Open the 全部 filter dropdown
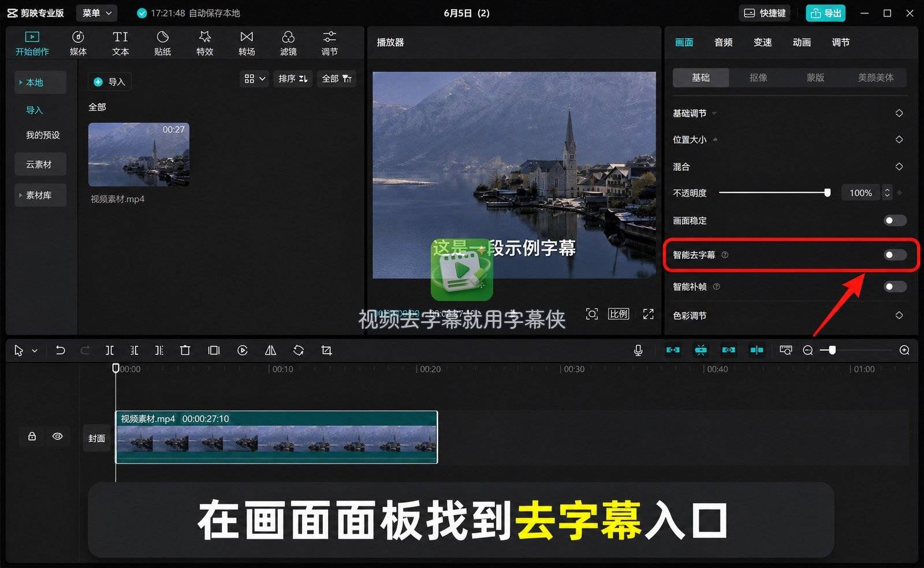924x568 pixels. click(337, 79)
